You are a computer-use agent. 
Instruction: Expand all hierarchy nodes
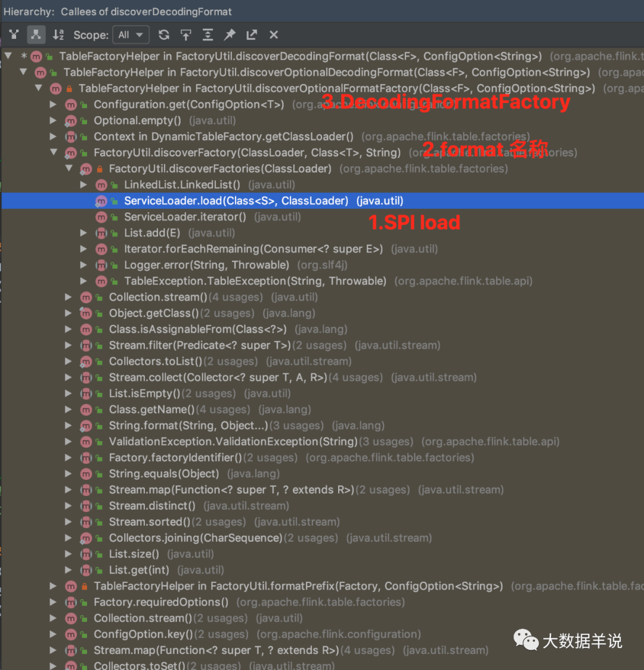(x=208, y=35)
